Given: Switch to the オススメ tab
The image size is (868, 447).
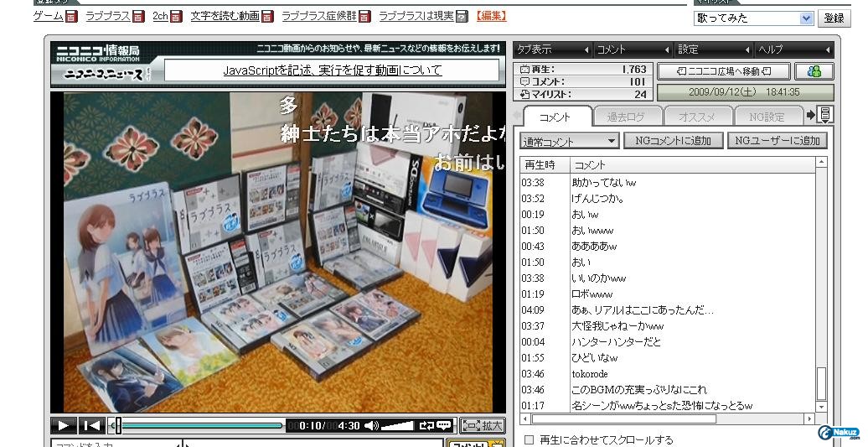Looking at the screenshot, I should (x=697, y=117).
